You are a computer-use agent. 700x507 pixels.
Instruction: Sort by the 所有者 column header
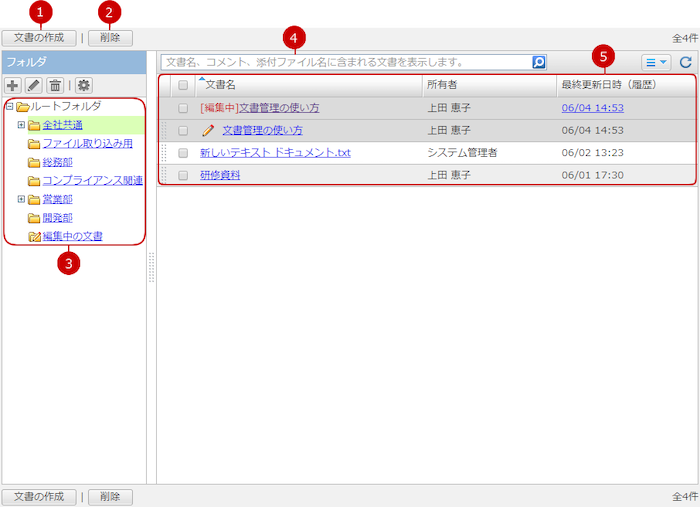(444, 86)
